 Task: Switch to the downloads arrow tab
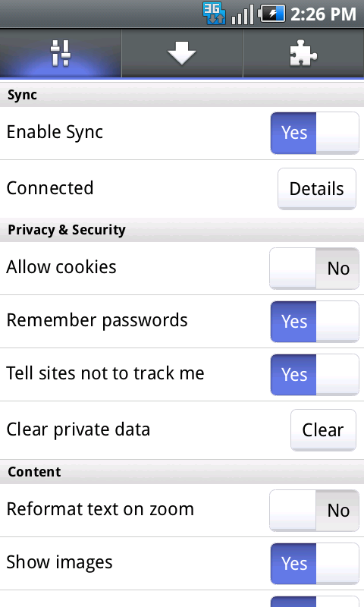click(182, 53)
